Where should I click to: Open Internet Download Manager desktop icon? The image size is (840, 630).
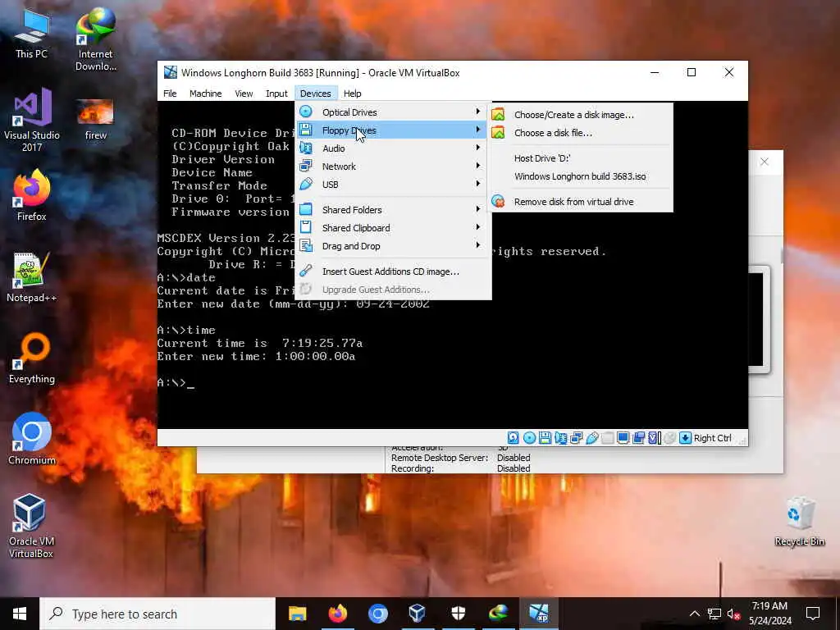click(x=95, y=40)
